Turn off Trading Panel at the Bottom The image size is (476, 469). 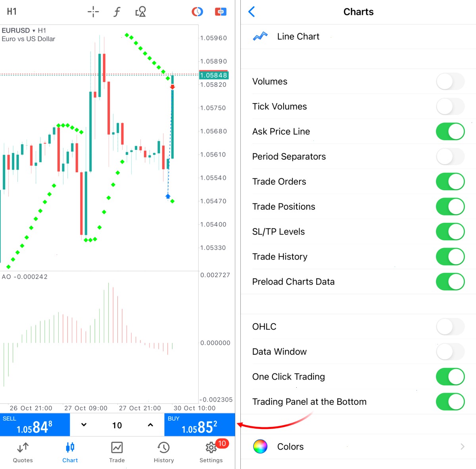[450, 402]
